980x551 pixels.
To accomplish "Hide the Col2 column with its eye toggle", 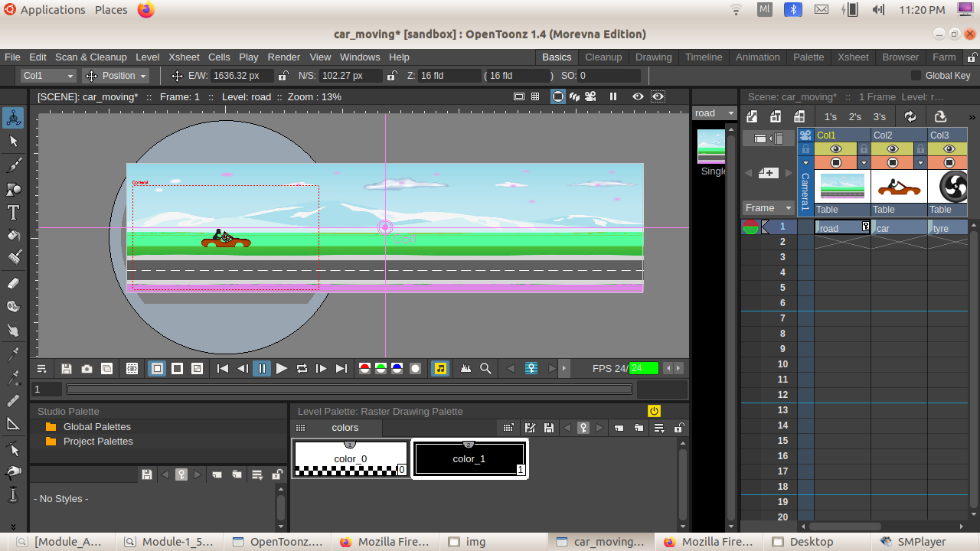I will [x=892, y=148].
